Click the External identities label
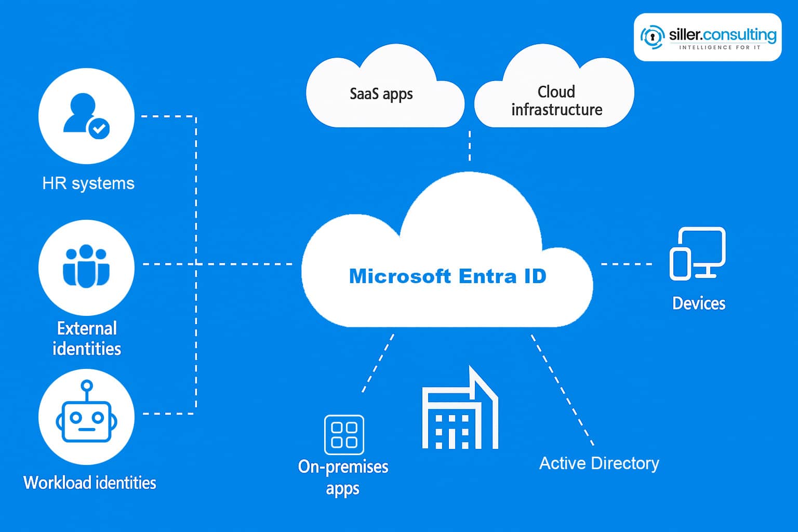The height and width of the screenshot is (532, 798). (87, 338)
